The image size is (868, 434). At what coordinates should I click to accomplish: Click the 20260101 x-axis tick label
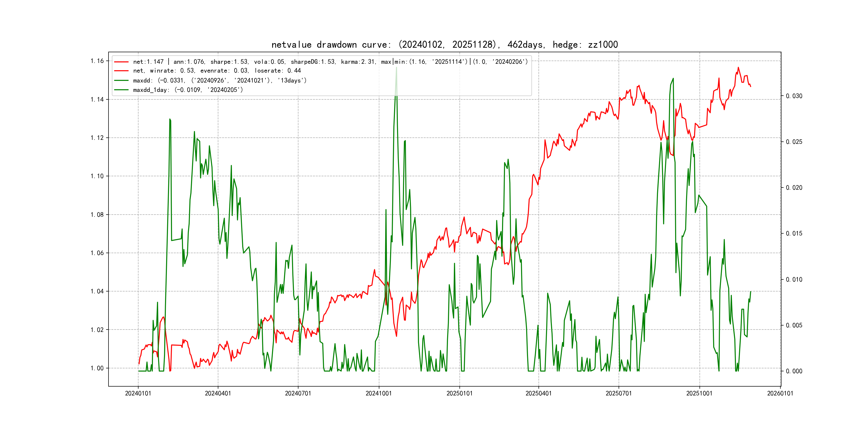tap(780, 393)
